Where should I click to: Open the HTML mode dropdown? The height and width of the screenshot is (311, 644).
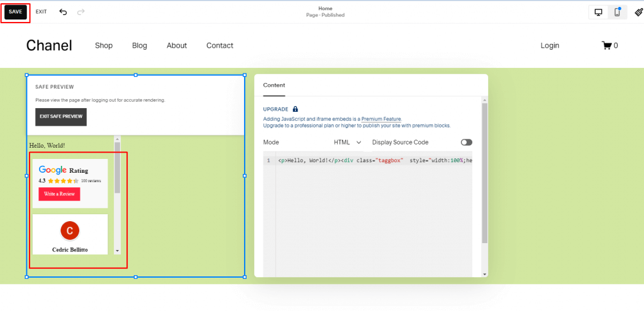point(347,143)
